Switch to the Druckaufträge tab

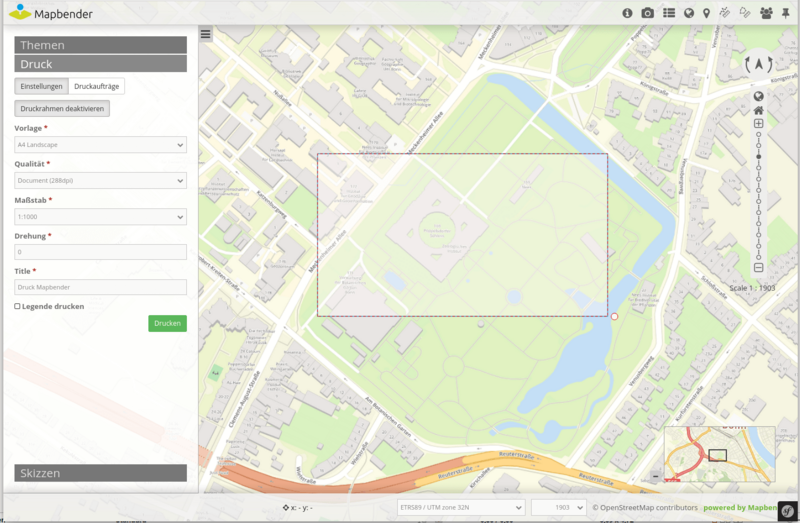click(x=97, y=87)
